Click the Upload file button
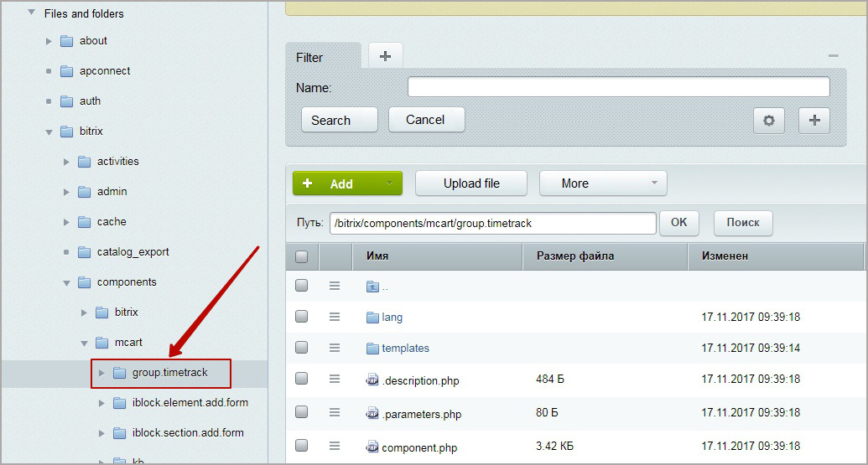This screenshot has width=868, height=465. pyautogui.click(x=471, y=183)
